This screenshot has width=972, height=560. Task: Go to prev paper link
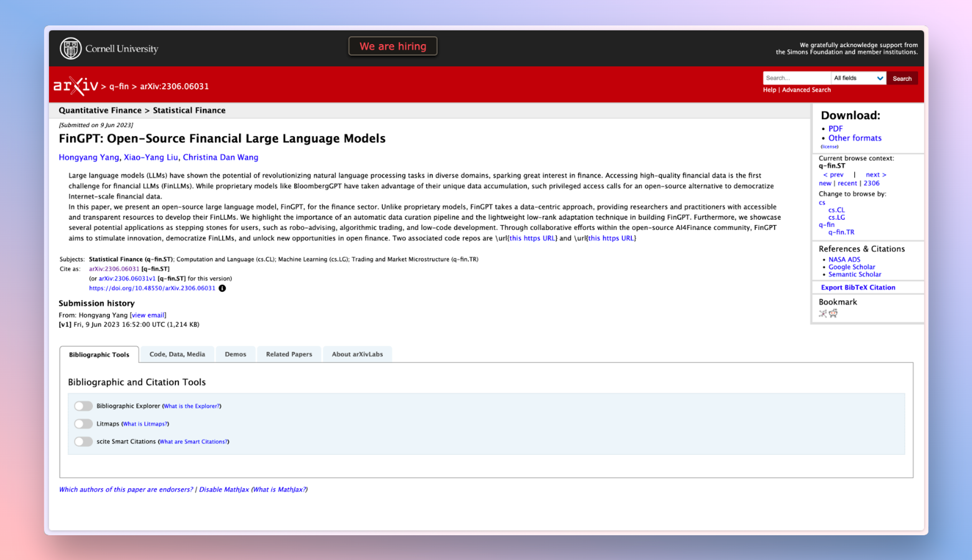(x=833, y=174)
